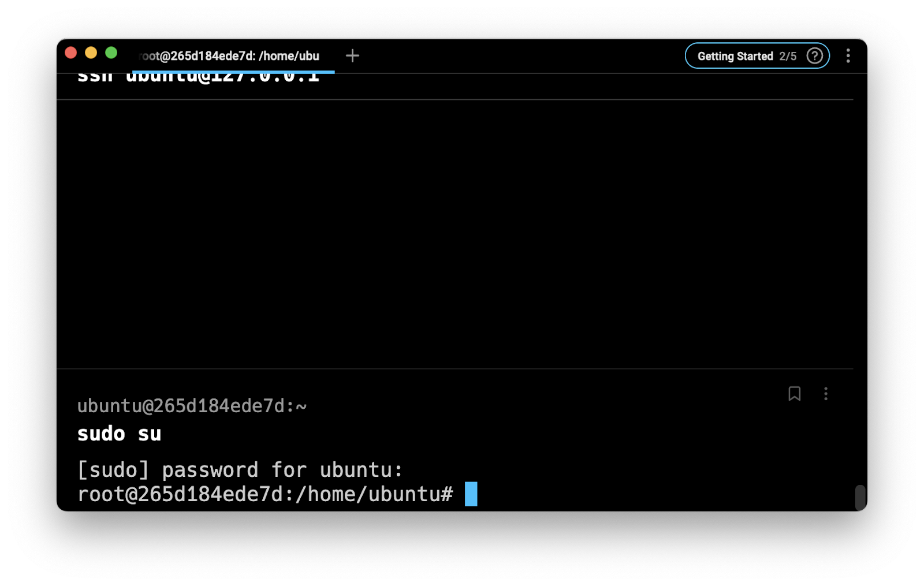Viewport: 924px width, 586px height.
Task: Click empty title bar right of plus icon
Action: [x=520, y=55]
